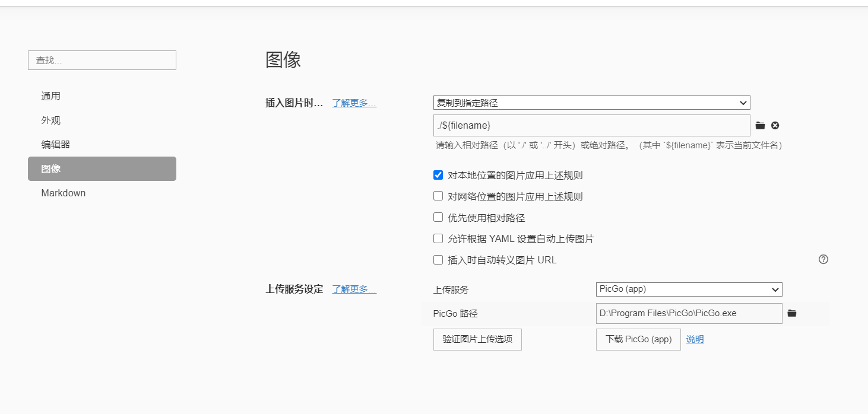Open 了解更多 link beside 插入图片时
Viewport: 868px width, 414px height.
tap(354, 103)
